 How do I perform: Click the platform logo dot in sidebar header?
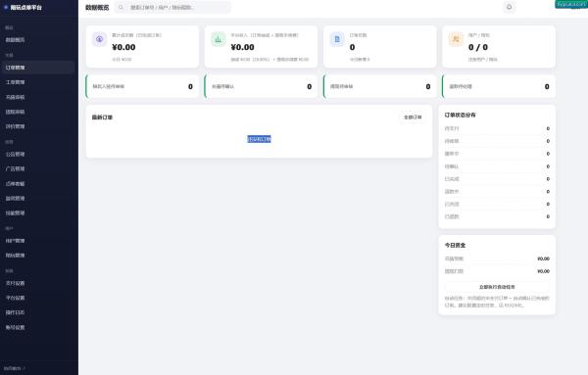(6, 7)
